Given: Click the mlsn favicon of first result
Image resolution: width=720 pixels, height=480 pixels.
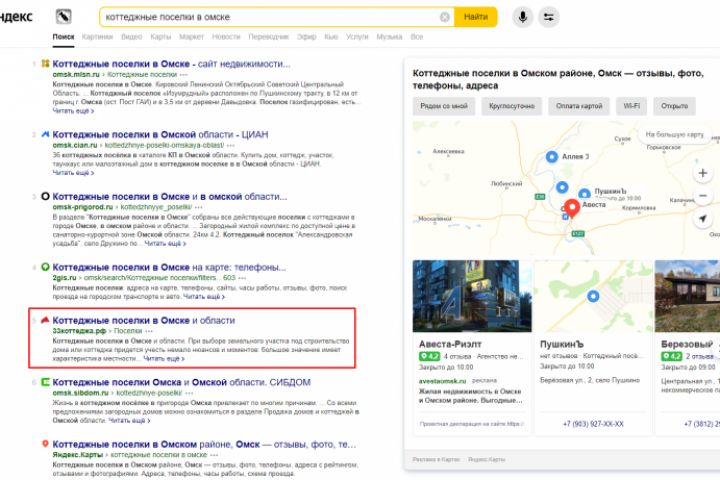Looking at the screenshot, I should coord(45,63).
